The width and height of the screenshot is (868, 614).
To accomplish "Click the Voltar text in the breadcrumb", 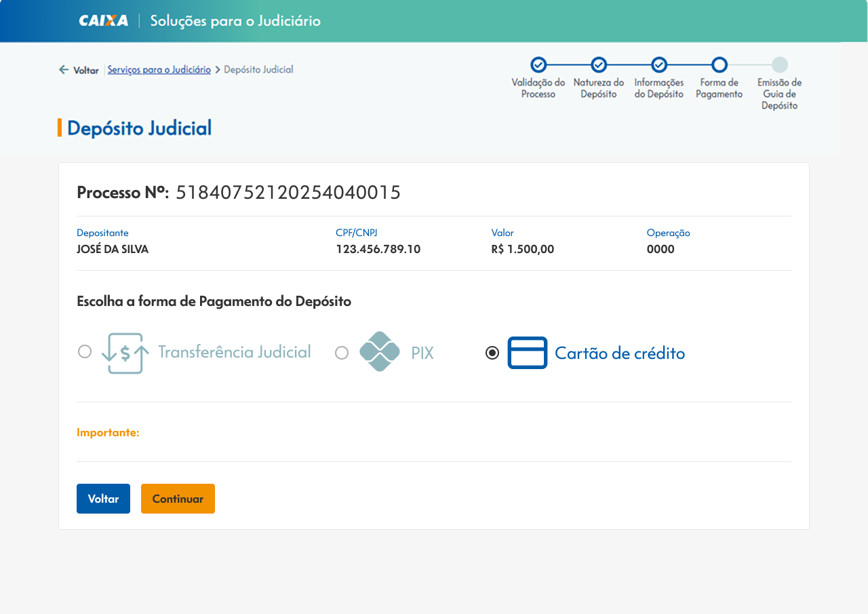I will pos(86,70).
